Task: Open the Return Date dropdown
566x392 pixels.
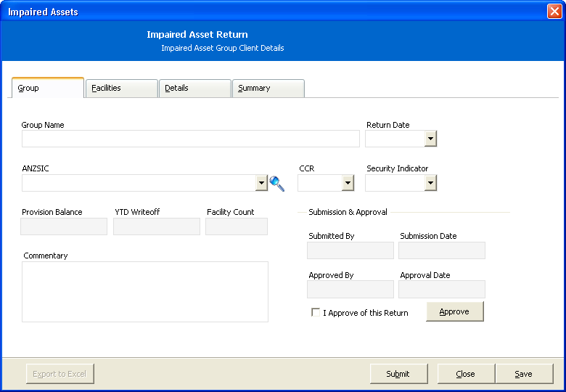Action: click(430, 139)
